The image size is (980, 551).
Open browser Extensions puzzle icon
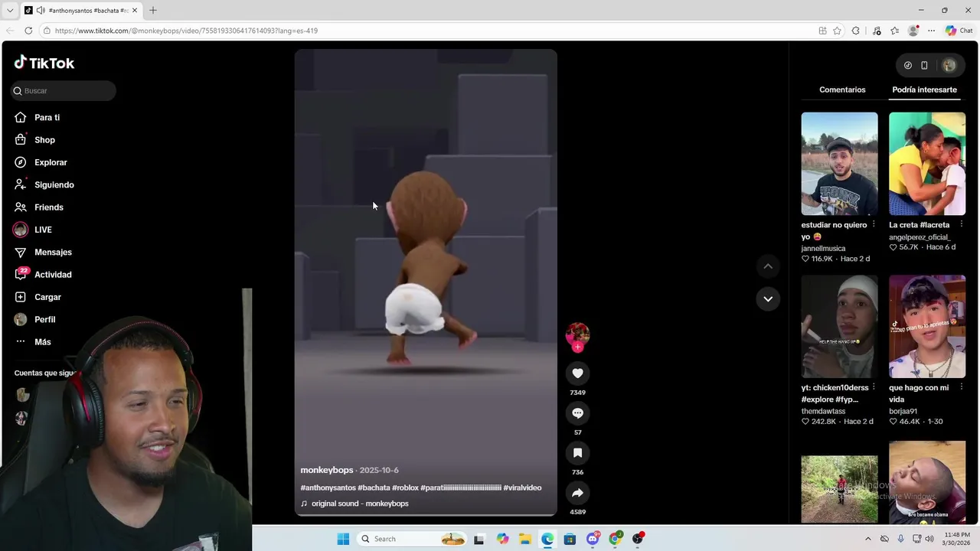coord(856,31)
